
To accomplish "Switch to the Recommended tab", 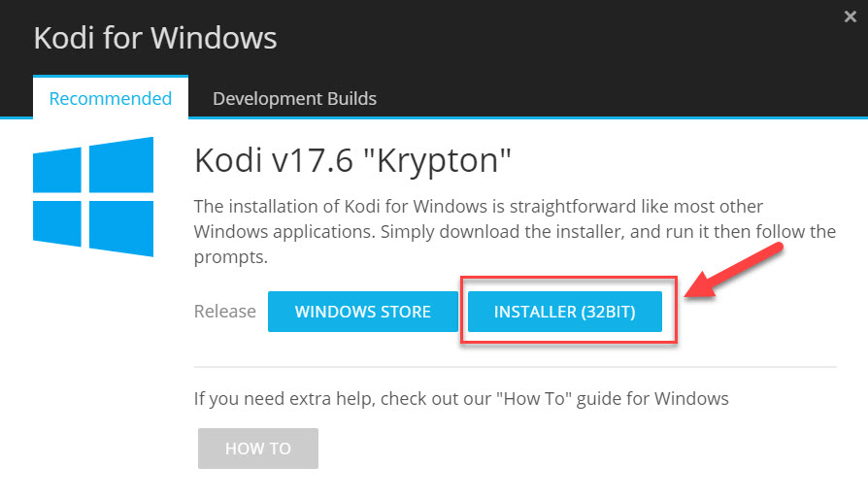I will click(x=111, y=98).
